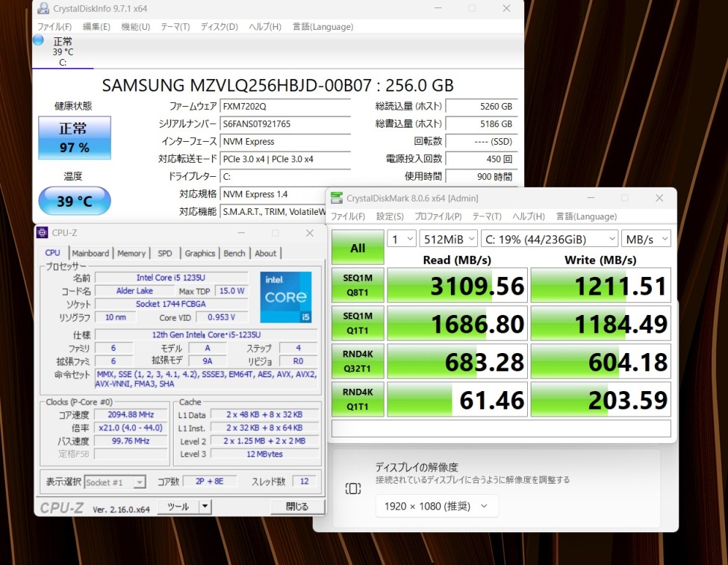Click the display resolution icon in Settings
Screen dimensions: 728x565
click(353, 488)
